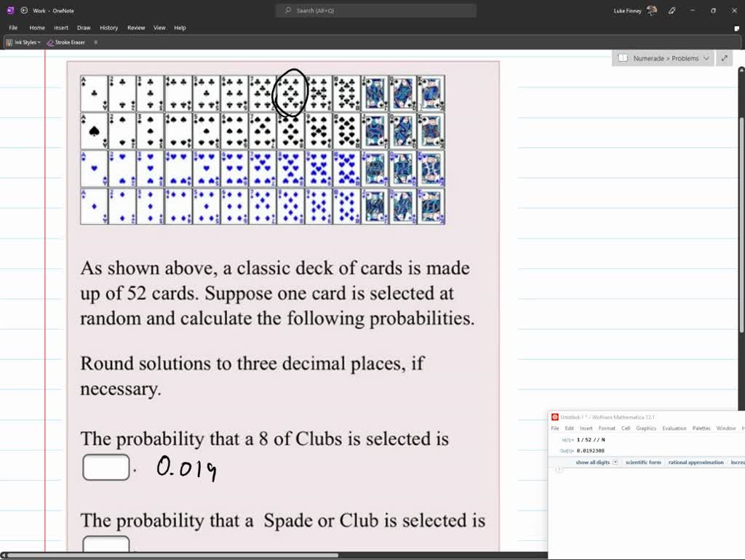
Task: Click the pen/drawing mode icon near Luke Finney
Action: coord(671,10)
